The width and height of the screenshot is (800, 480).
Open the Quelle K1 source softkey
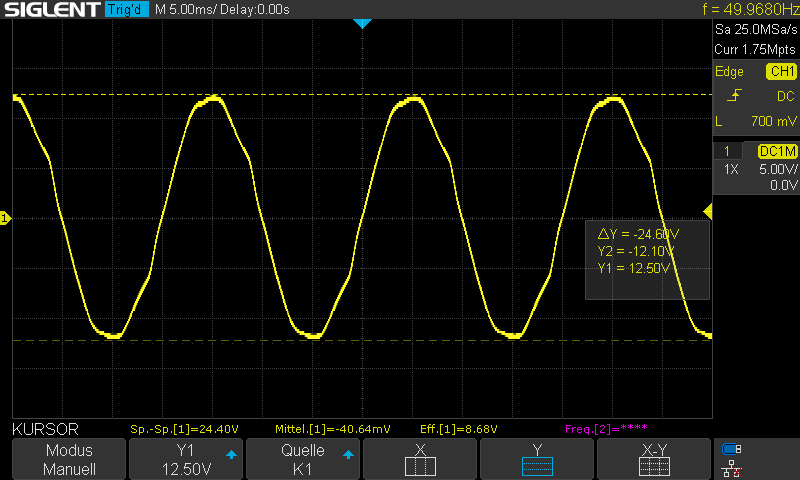tap(303, 459)
